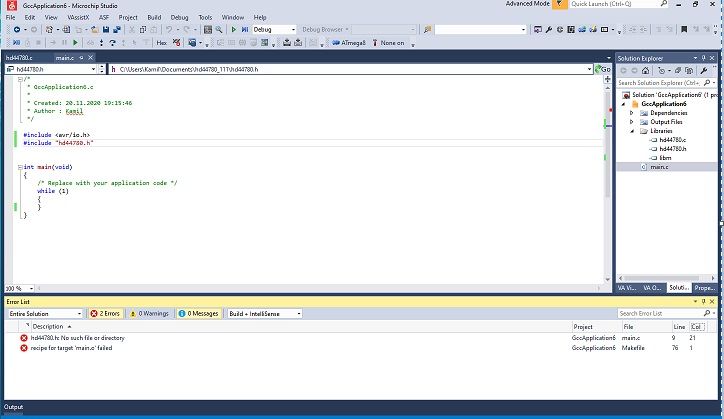The image size is (724, 419).
Task: Sort error list by Description column
Action: 48,327
